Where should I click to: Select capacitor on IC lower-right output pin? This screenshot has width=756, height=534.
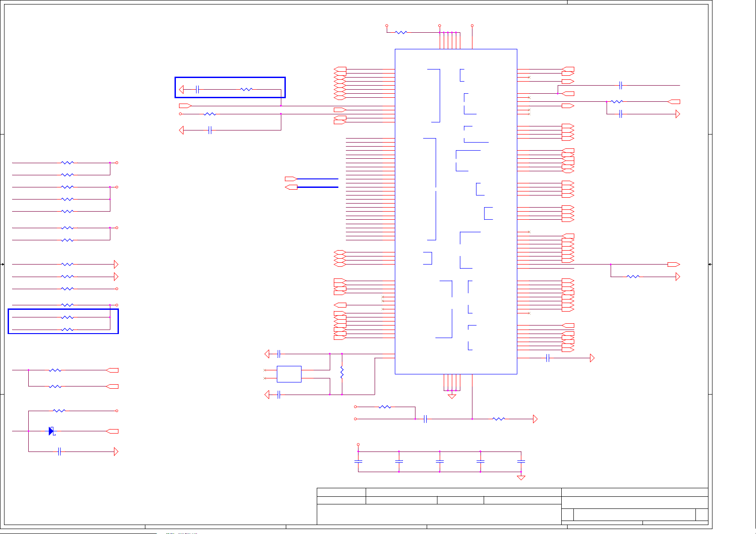click(x=547, y=358)
